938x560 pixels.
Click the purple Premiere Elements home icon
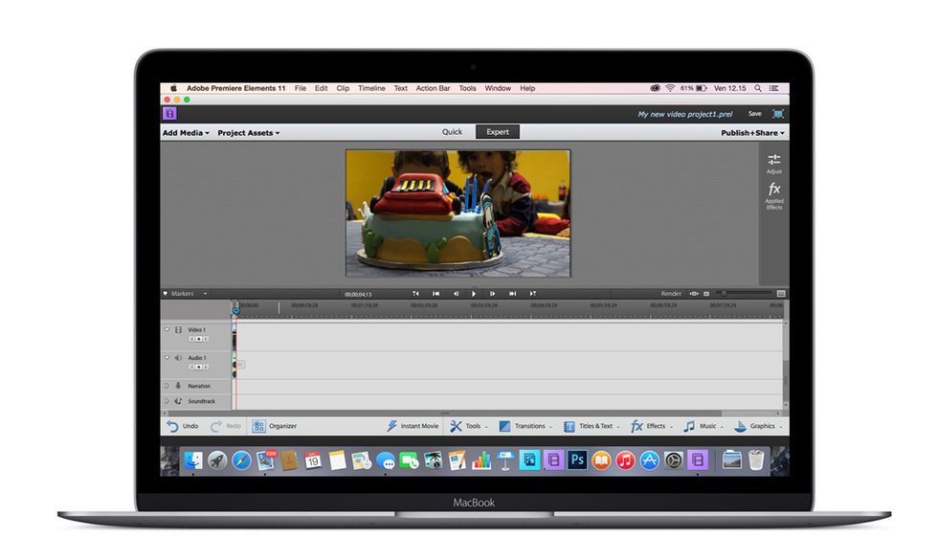pos(169,113)
